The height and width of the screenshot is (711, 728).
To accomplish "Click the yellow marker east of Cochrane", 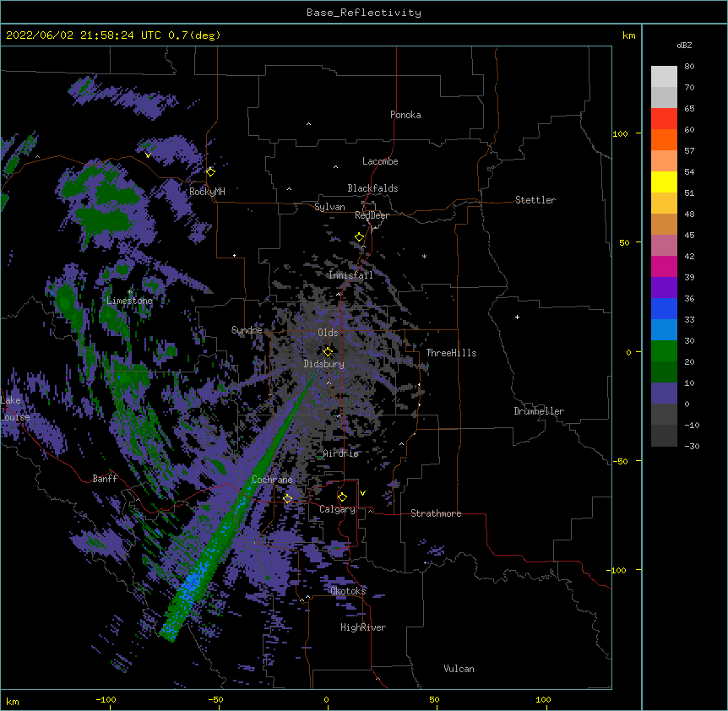I will 287,498.
